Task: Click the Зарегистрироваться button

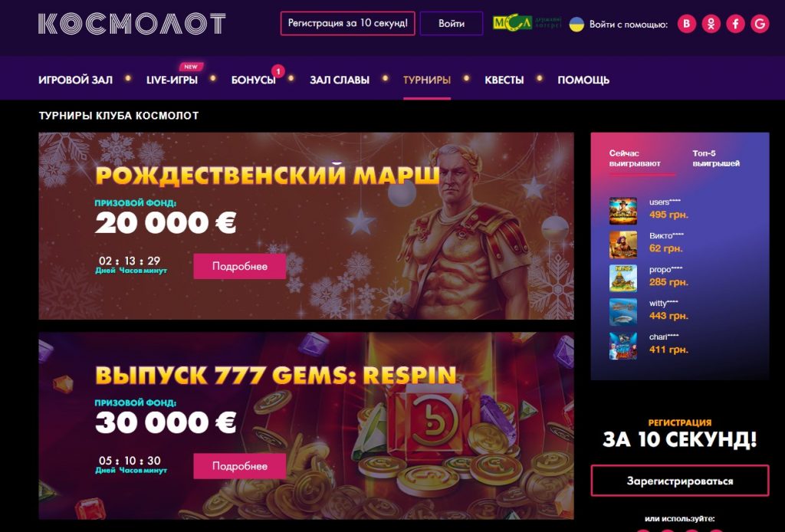Action: 680,481
